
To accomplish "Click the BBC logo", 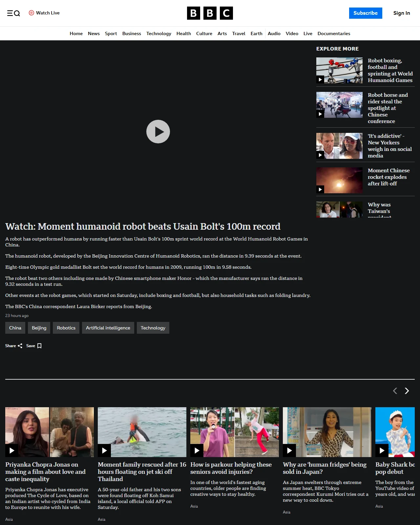I will pos(210,13).
